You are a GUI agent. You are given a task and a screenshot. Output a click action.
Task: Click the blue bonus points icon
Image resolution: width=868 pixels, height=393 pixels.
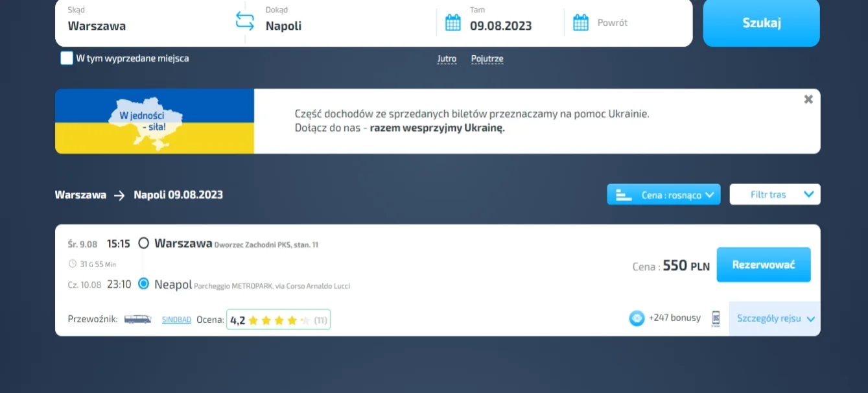point(637,318)
